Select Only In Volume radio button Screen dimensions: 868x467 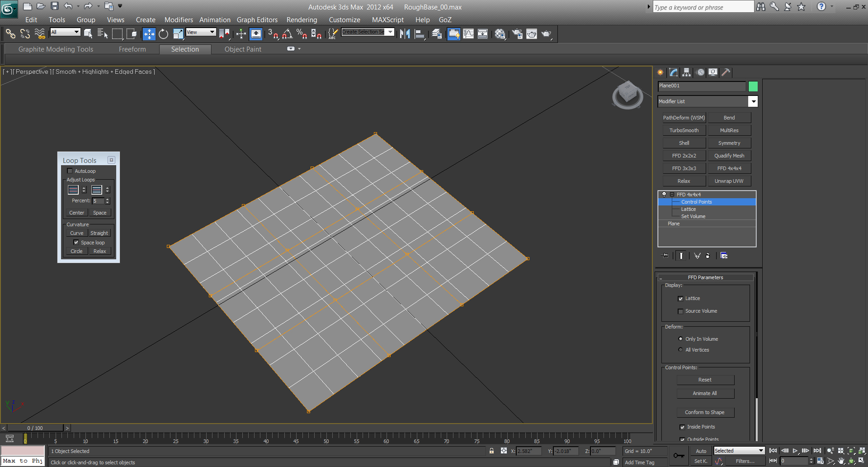[680, 339]
